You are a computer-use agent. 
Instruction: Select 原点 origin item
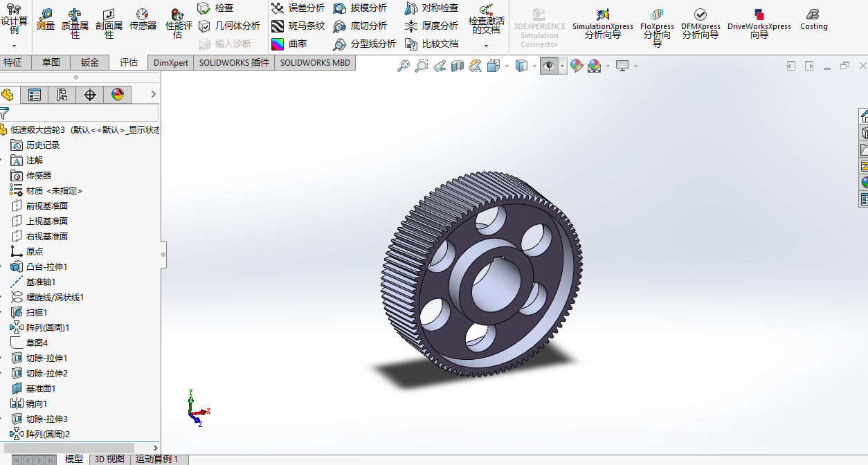pos(34,252)
